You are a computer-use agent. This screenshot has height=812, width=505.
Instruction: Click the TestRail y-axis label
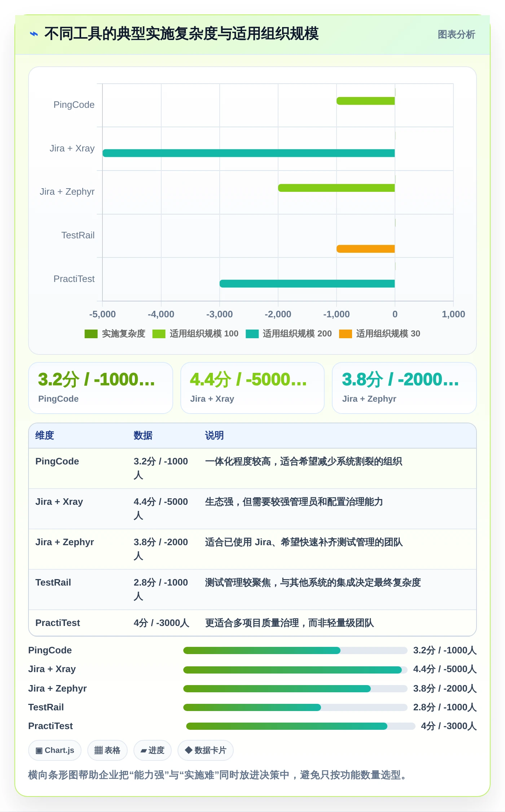[78, 235]
